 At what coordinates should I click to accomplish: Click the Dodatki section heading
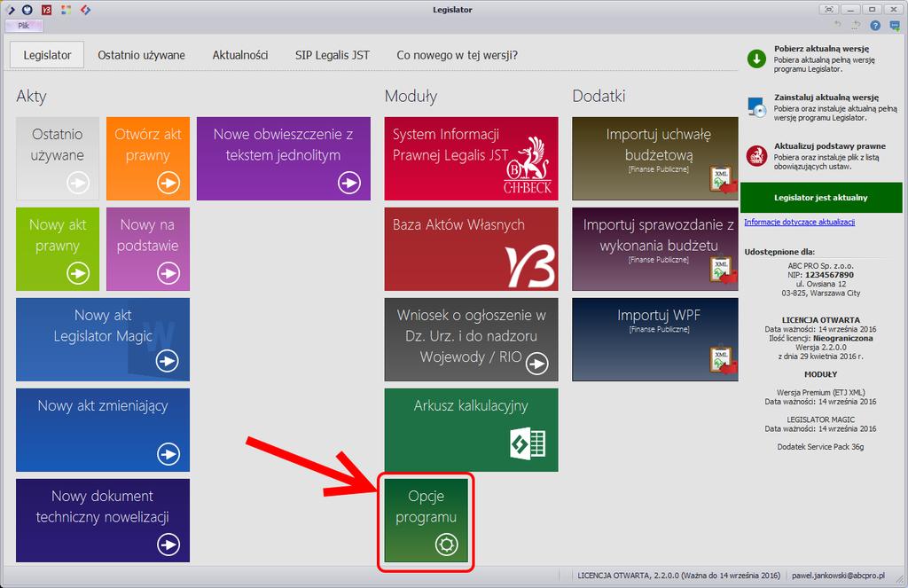(x=599, y=96)
